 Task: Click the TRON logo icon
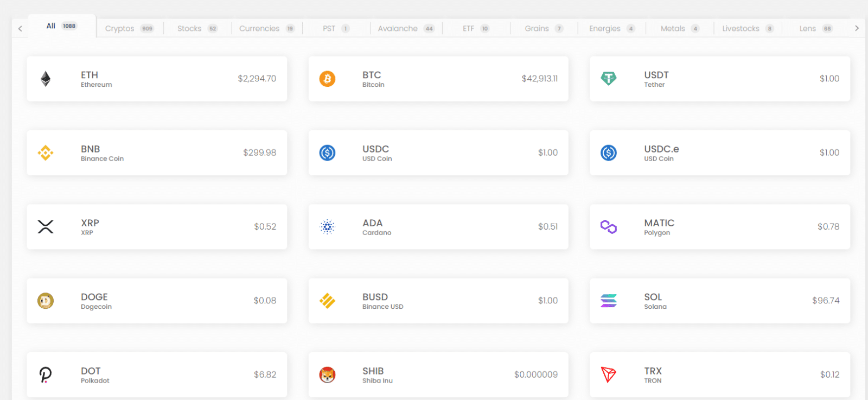[609, 374]
